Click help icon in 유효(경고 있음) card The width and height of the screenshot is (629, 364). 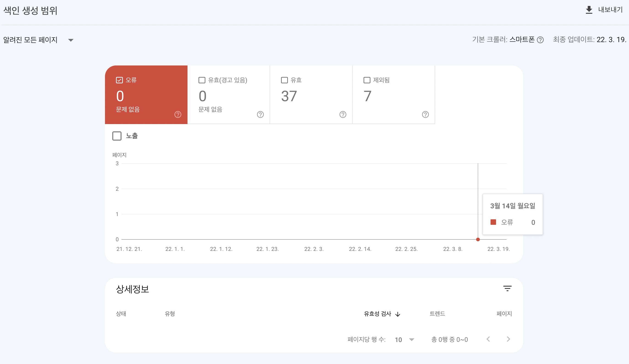pos(260,114)
